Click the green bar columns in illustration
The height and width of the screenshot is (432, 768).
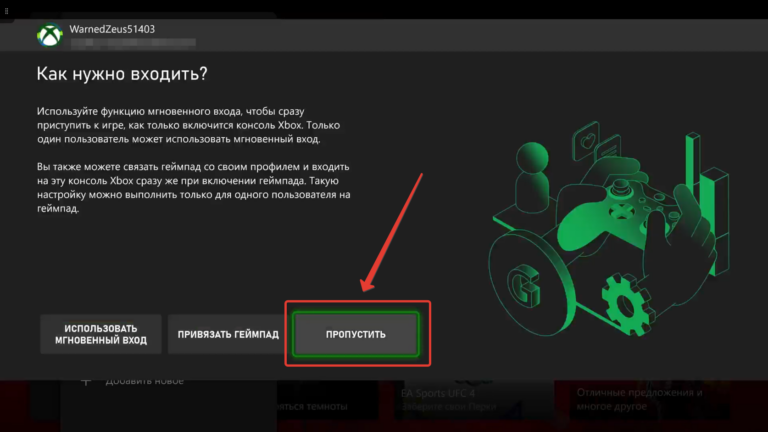coord(707,201)
